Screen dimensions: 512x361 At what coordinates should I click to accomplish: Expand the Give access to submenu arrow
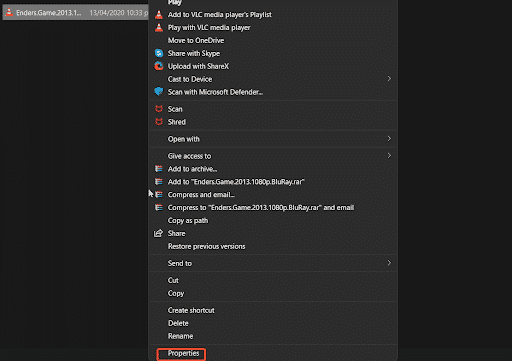[x=389, y=156]
